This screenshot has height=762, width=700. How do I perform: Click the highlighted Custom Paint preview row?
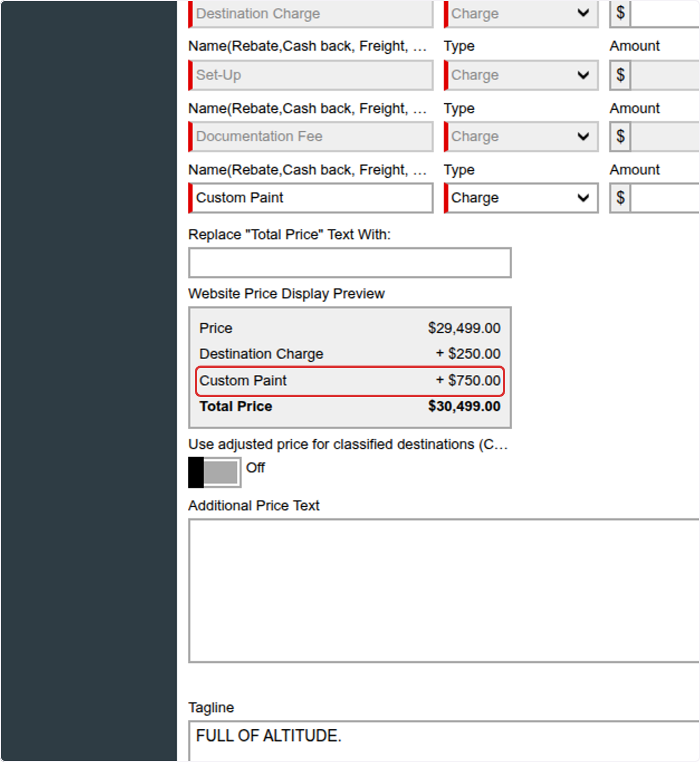click(350, 381)
